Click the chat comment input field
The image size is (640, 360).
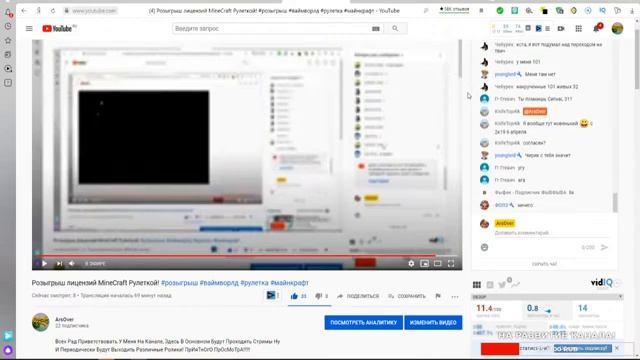(551, 233)
